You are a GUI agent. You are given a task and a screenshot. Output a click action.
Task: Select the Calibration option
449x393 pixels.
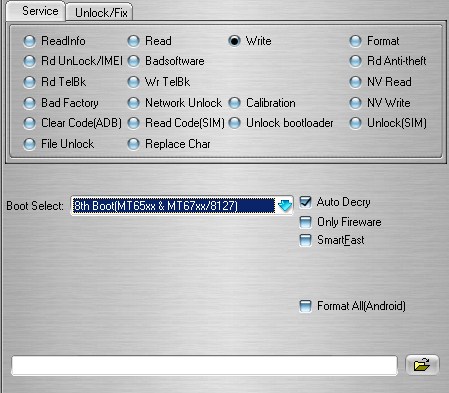tap(234, 103)
